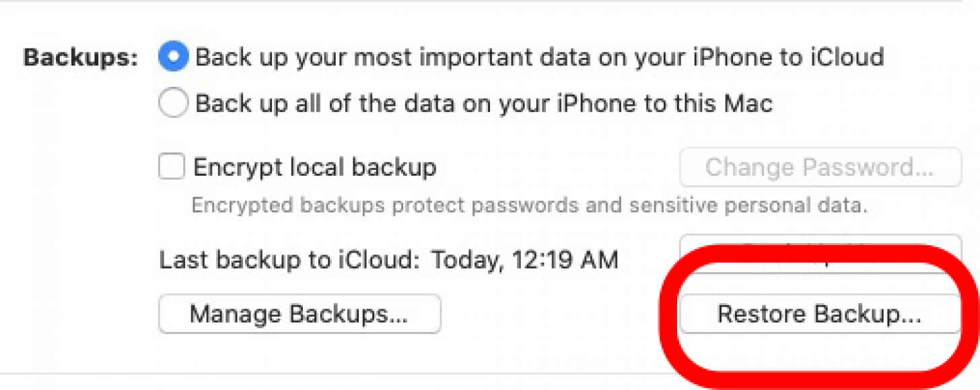Click the 'Encrypt local backup' label text
This screenshot has width=980, height=390.
click(315, 167)
